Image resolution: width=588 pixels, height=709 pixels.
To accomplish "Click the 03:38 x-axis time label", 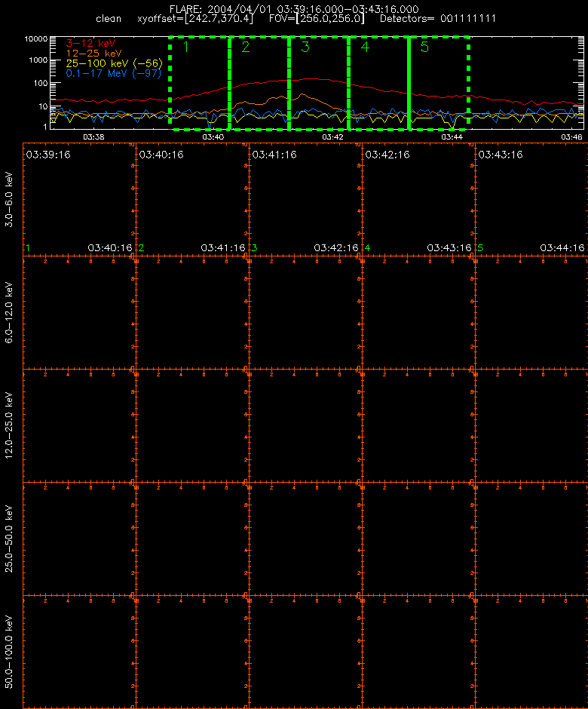I will [x=93, y=137].
